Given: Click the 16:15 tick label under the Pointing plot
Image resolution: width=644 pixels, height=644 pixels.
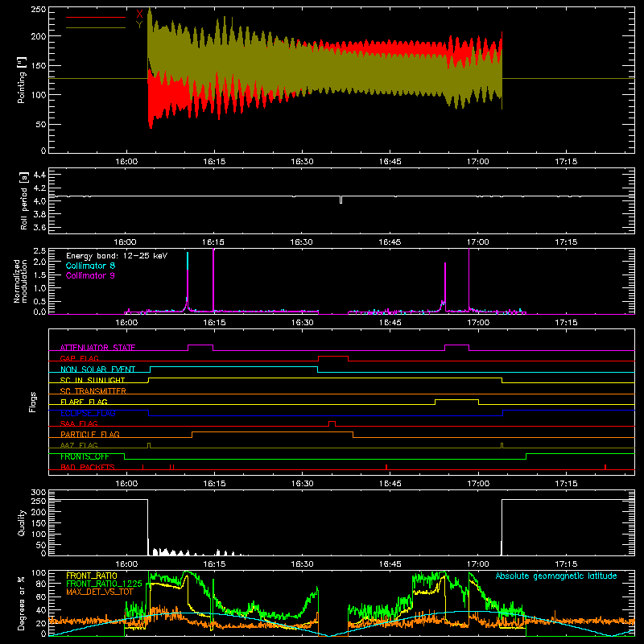Looking at the screenshot, I should [214, 162].
